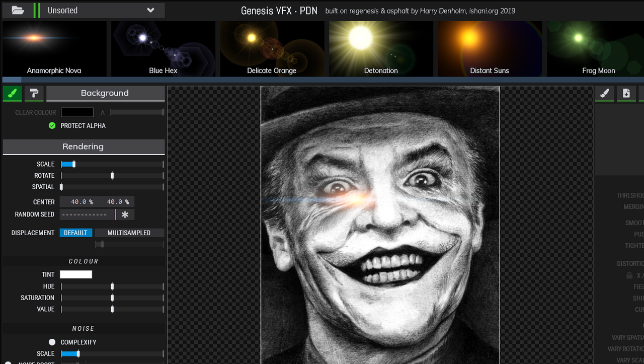Screen dimensions: 644x364
Task: Apply the Distant Suns preset
Action: click(490, 48)
